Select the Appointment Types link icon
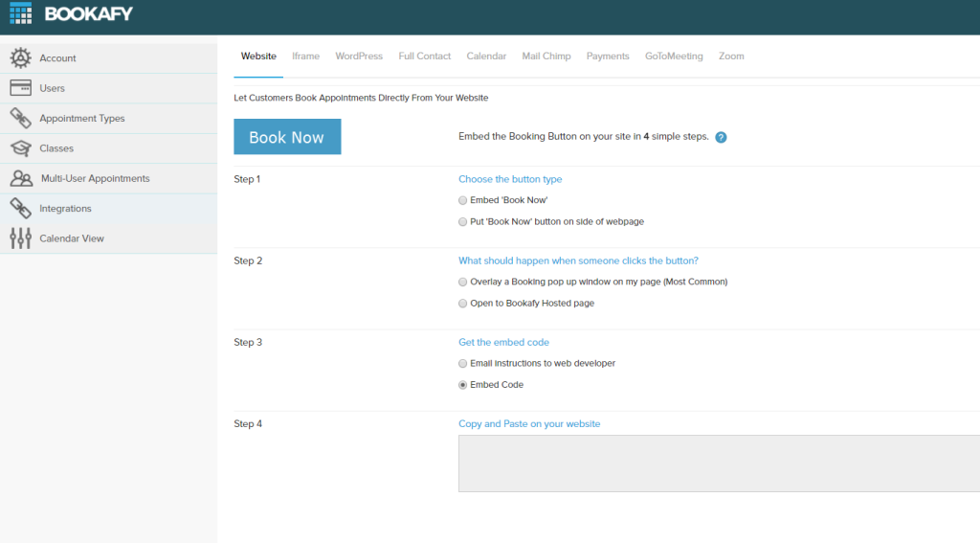The image size is (980, 543). click(21, 118)
